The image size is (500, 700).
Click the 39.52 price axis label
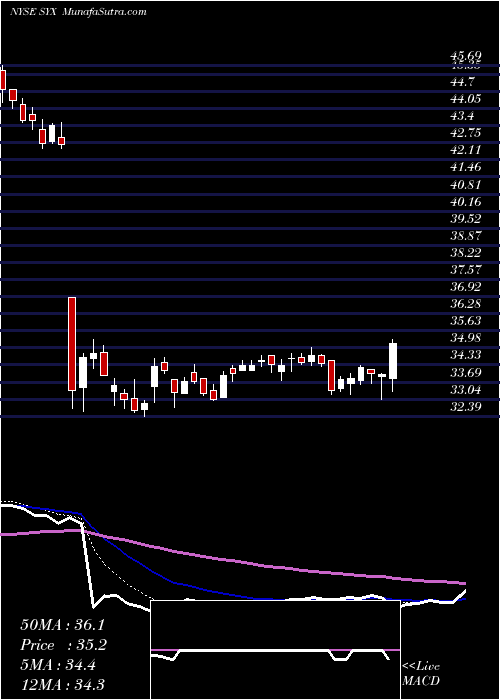pyautogui.click(x=466, y=218)
